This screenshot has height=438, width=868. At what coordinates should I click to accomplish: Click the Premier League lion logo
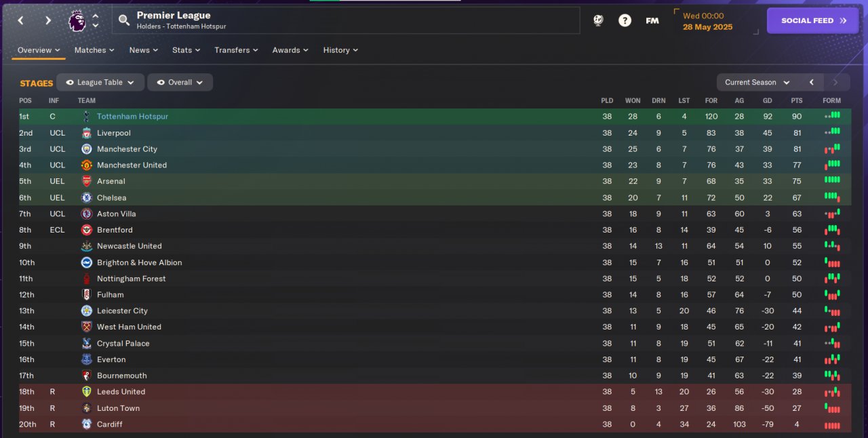tap(77, 21)
